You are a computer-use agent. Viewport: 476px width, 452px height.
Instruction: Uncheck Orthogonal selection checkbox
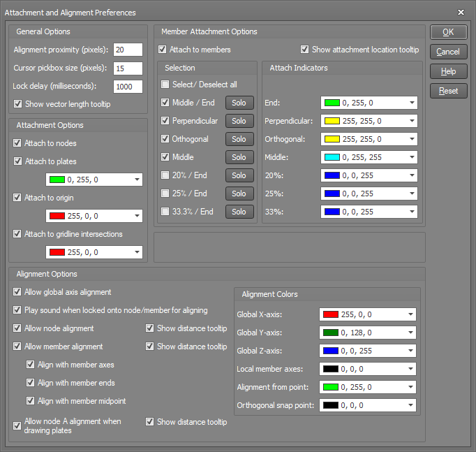(x=165, y=139)
